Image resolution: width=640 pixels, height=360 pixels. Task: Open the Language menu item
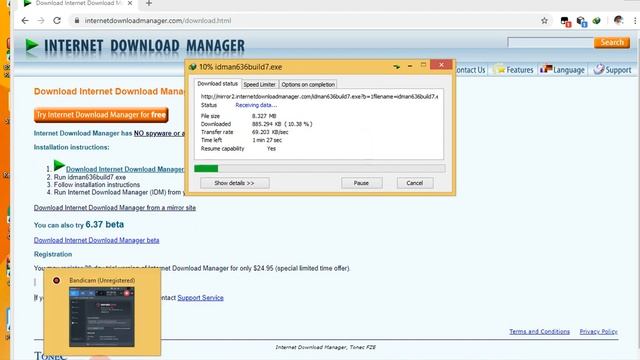562,70
